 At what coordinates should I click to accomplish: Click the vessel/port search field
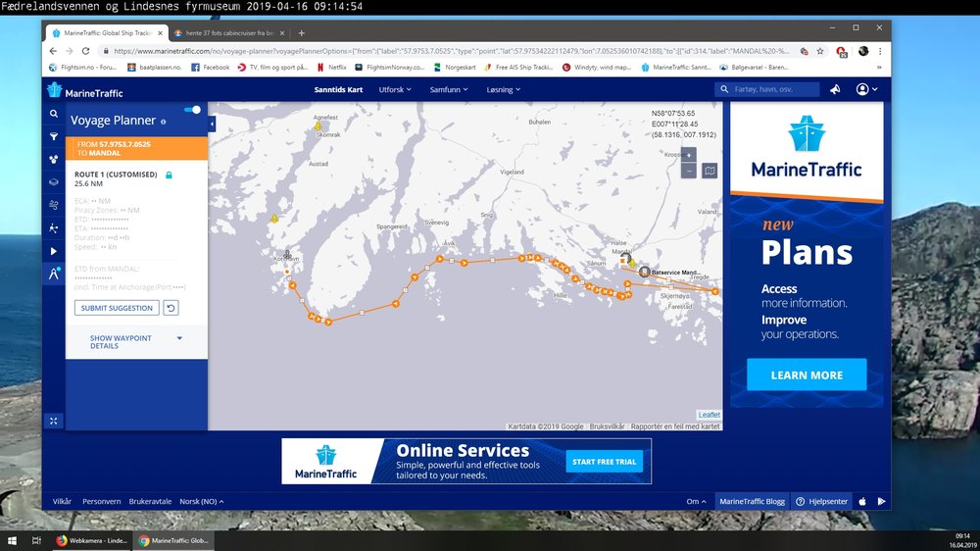pos(767,89)
